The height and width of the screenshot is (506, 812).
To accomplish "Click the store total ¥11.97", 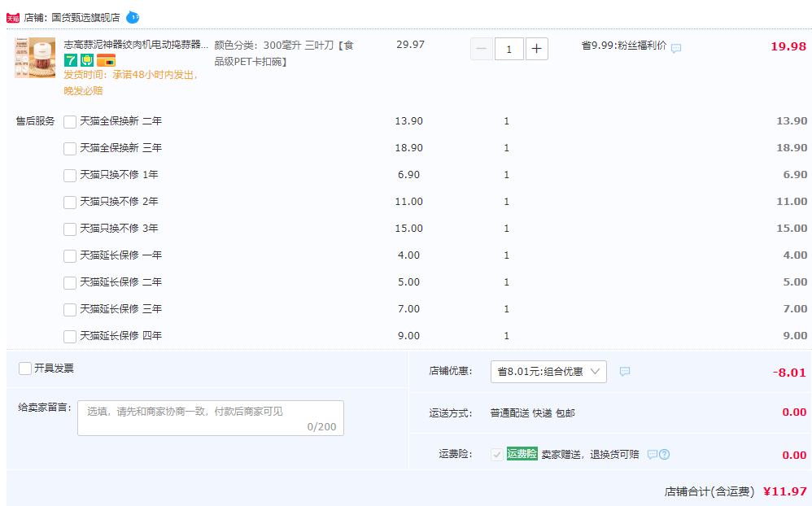I will [785, 491].
